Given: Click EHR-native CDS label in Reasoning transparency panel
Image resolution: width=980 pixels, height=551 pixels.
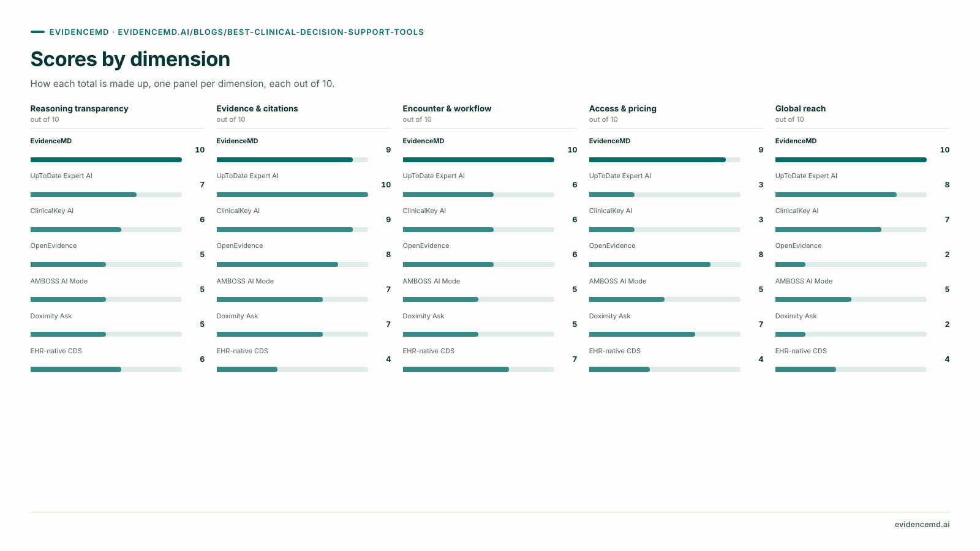Looking at the screenshot, I should pos(56,351).
